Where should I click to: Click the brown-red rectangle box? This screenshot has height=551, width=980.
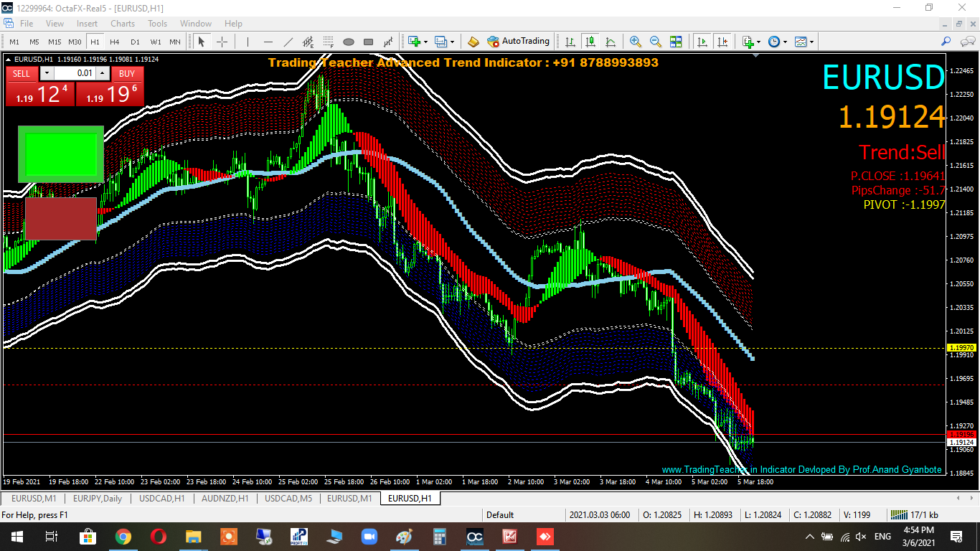[61, 218]
